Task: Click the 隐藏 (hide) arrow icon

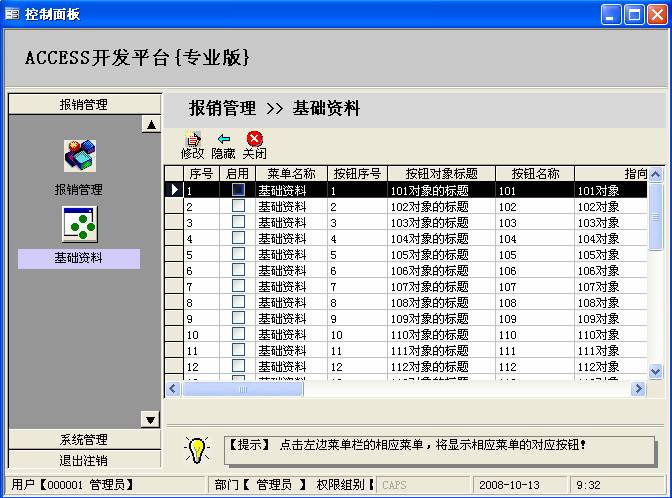Action: click(224, 139)
